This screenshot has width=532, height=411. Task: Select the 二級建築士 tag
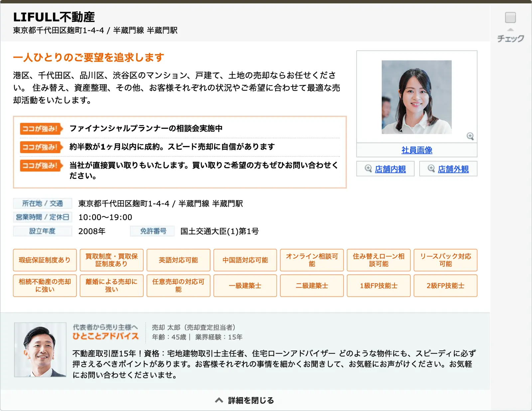[312, 286]
